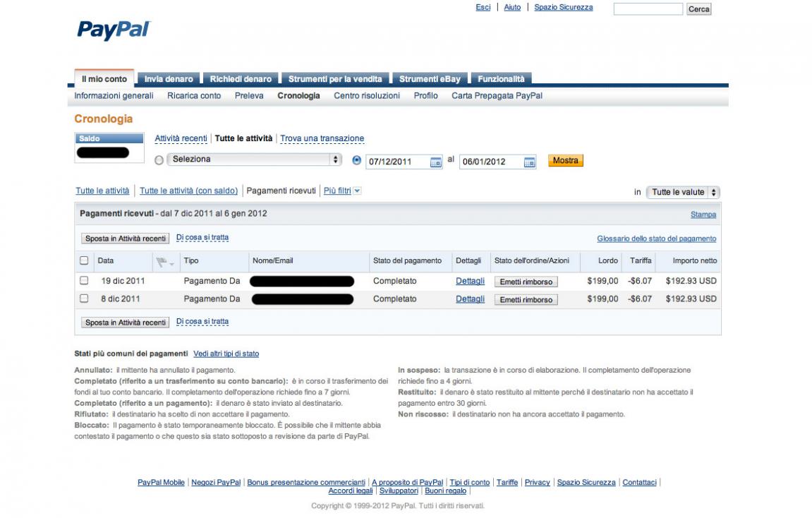The height and width of the screenshot is (518, 812).
Task: Expand the Più filtri filter menu
Action: coord(342,191)
